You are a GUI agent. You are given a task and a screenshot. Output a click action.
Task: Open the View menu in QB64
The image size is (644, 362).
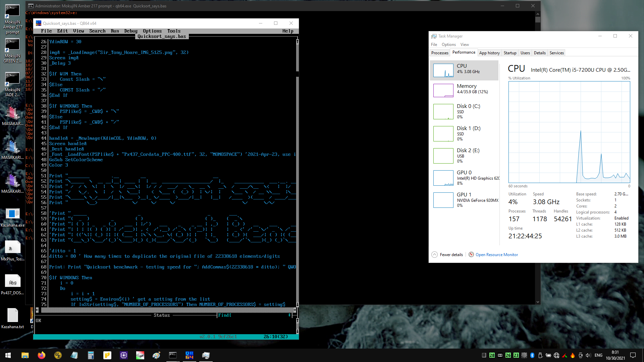coord(78,31)
